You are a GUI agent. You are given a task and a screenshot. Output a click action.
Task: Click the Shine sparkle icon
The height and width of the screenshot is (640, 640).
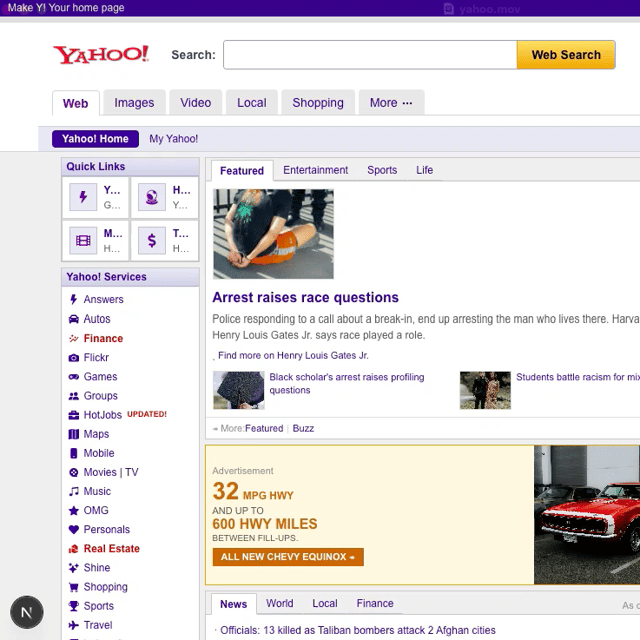point(73,568)
